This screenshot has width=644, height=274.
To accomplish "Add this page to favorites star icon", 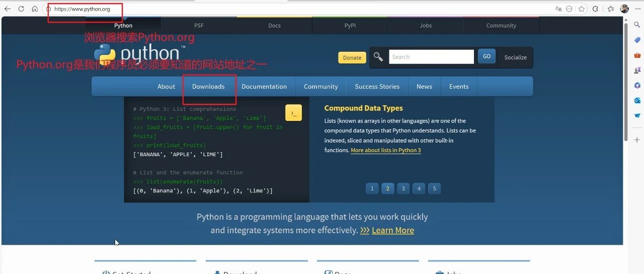I will (x=582, y=9).
